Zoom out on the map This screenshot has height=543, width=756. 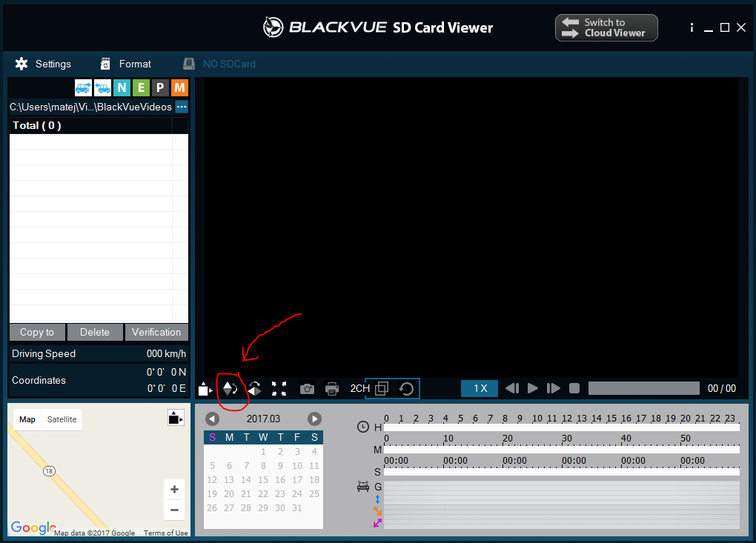174,510
